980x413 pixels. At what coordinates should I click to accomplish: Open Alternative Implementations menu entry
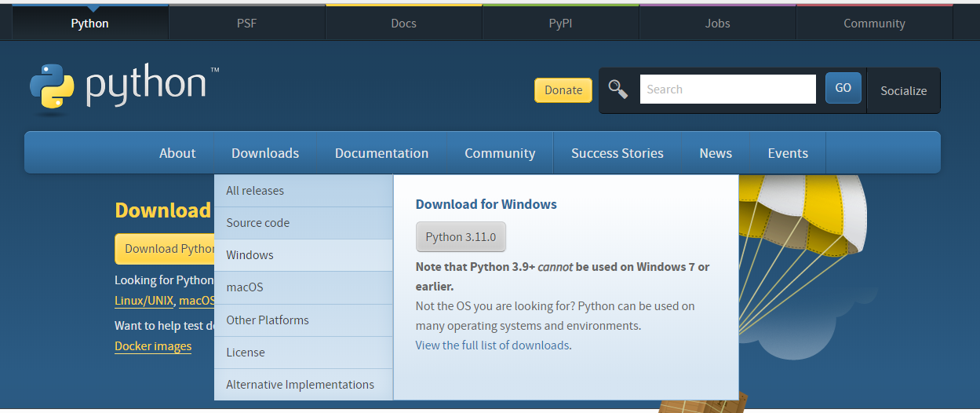point(300,385)
